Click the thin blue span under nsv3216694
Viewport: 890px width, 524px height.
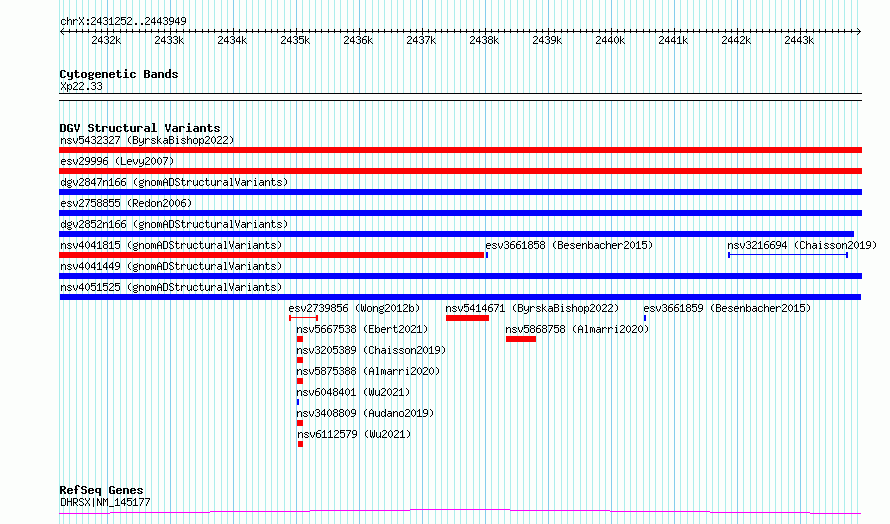tap(788, 255)
